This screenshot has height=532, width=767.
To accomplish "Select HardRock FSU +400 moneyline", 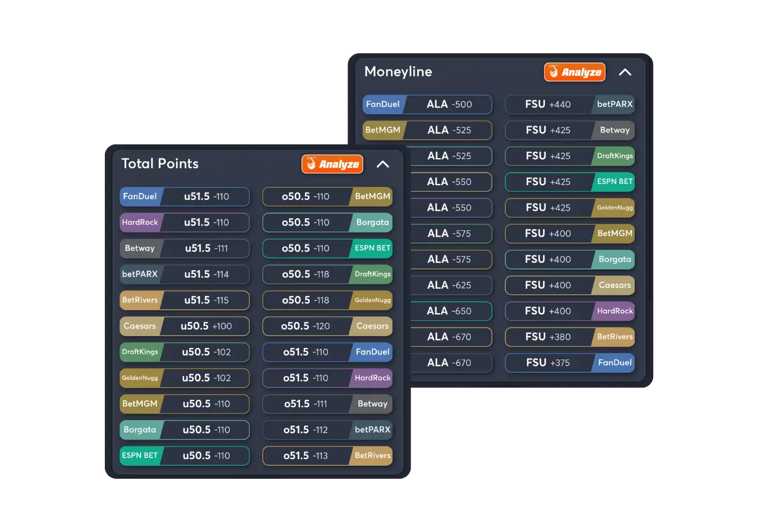I will coord(570,311).
